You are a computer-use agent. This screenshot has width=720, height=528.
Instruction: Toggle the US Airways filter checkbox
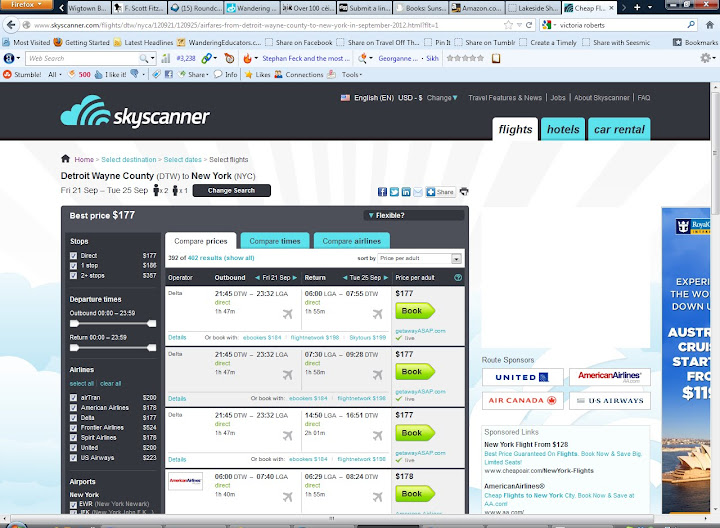click(73, 458)
